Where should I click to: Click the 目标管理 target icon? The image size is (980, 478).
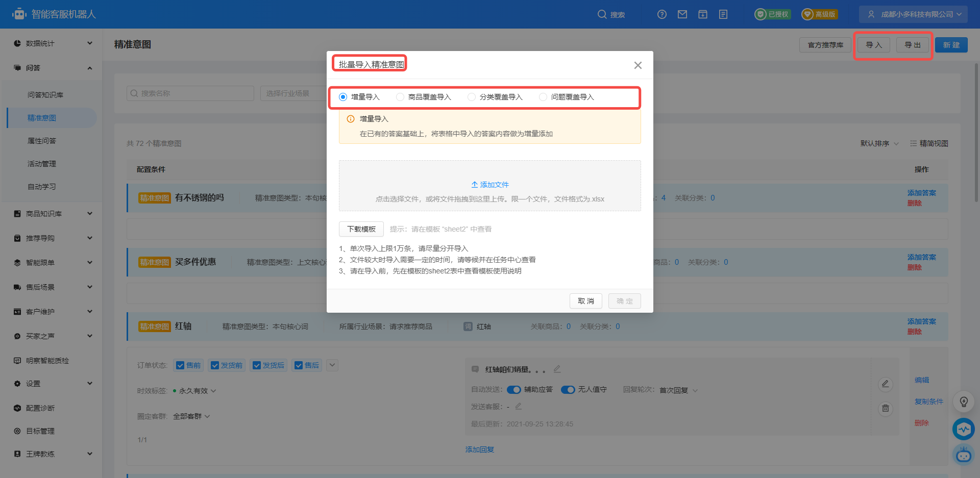tap(17, 431)
